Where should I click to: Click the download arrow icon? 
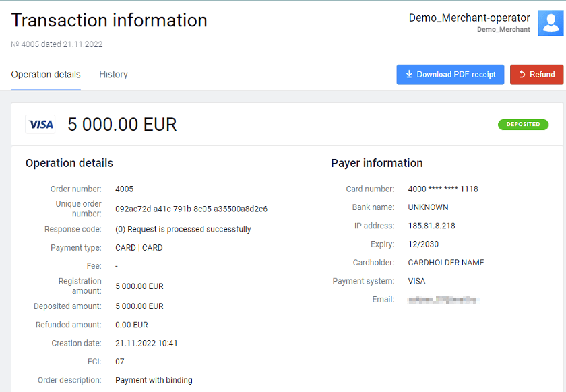(409, 75)
